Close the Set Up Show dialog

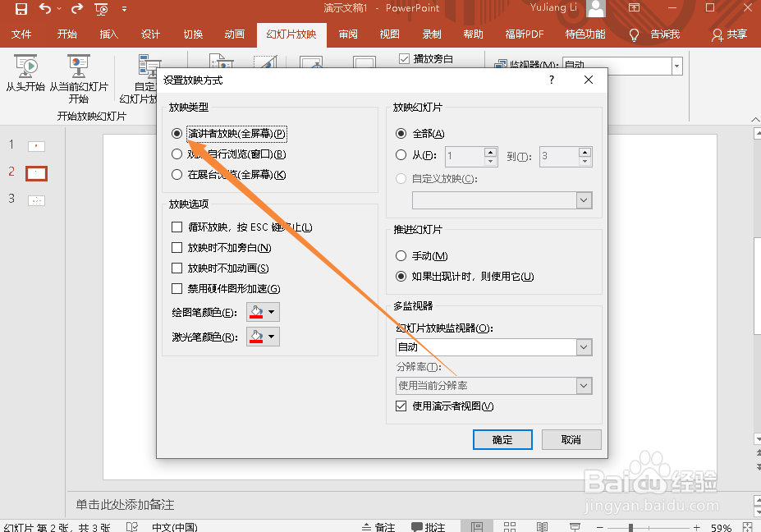(589, 80)
